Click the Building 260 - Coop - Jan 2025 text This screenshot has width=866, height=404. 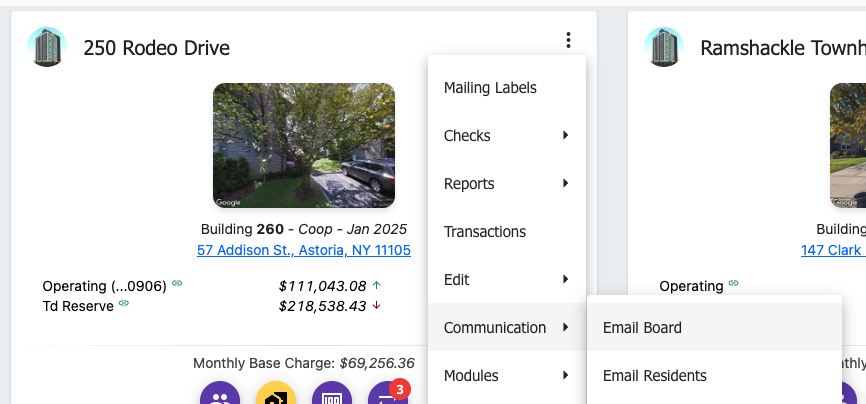click(x=304, y=229)
